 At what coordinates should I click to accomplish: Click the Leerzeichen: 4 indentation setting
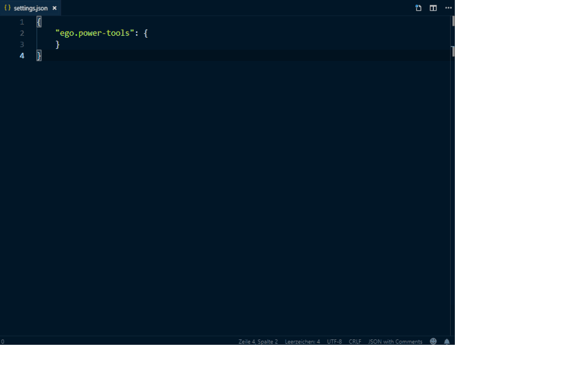[302, 342]
